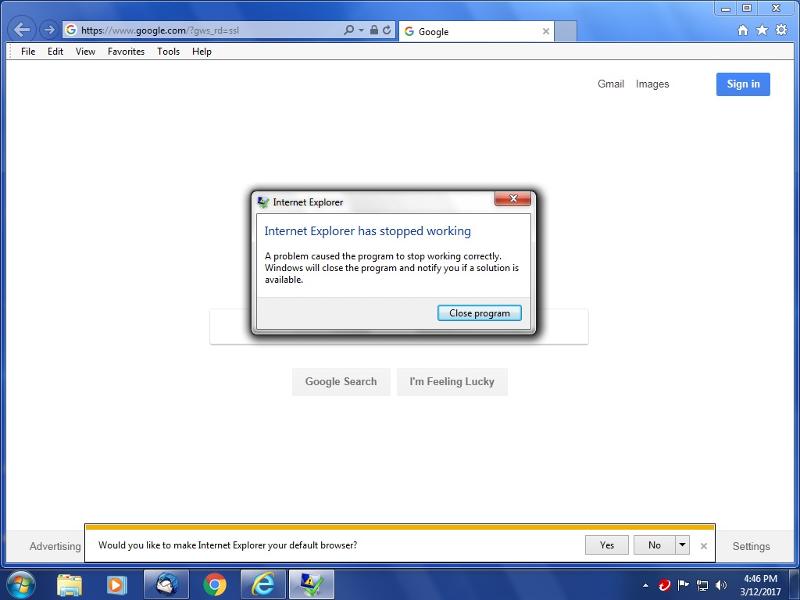Click the network tray icon
Viewport: 800px width, 600px height.
(703, 585)
